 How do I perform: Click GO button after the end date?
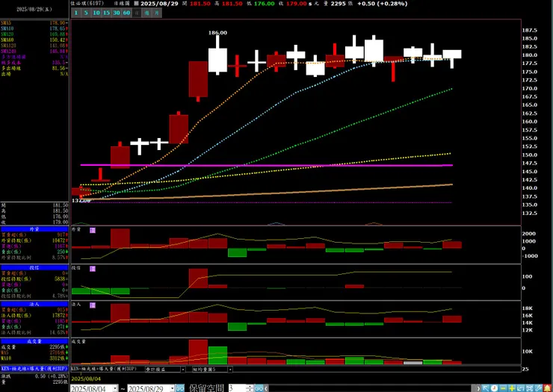pyautogui.click(x=180, y=388)
